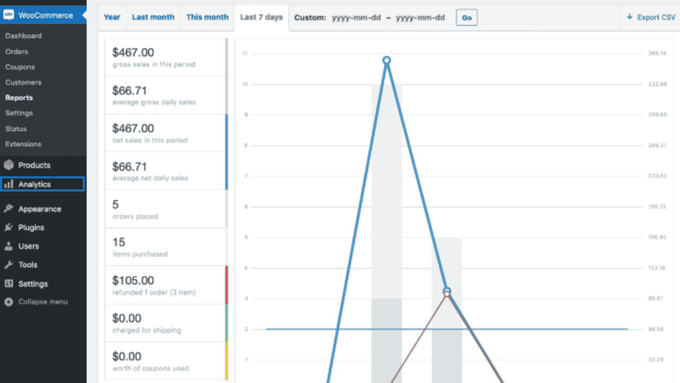Open the Orders submenu item
The height and width of the screenshot is (383, 680).
(16, 52)
